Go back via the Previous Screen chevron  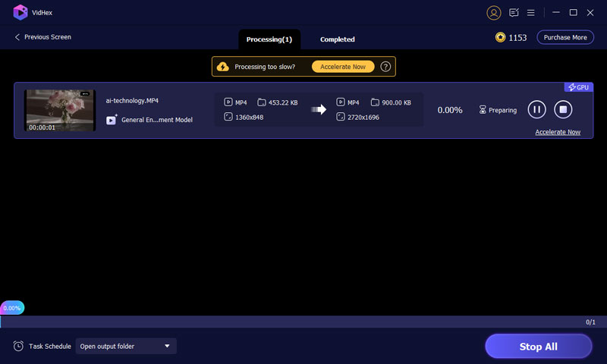click(18, 37)
